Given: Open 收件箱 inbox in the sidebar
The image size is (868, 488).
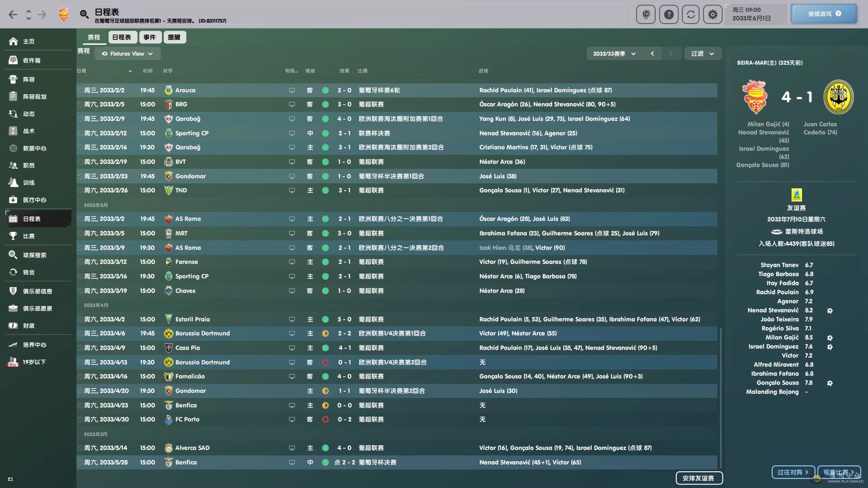Looking at the screenshot, I should (x=32, y=60).
